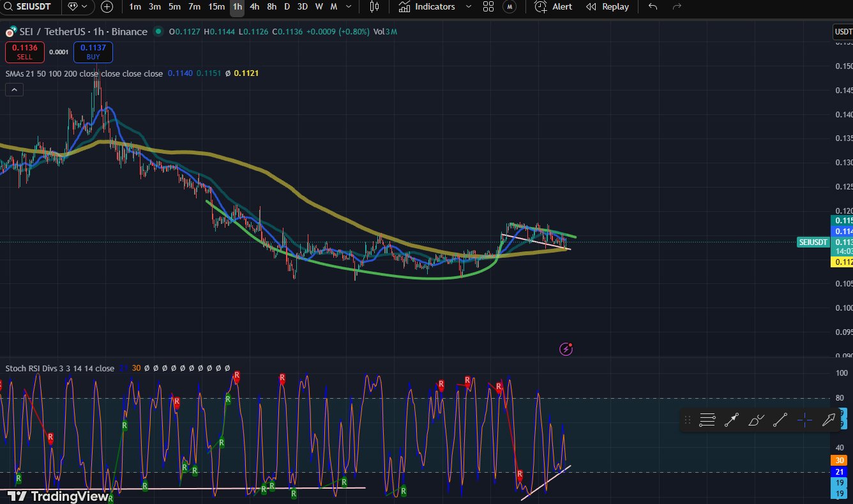Open the candlestick chart style selector
Viewport: 853px width, 504px height.
pyautogui.click(x=375, y=7)
